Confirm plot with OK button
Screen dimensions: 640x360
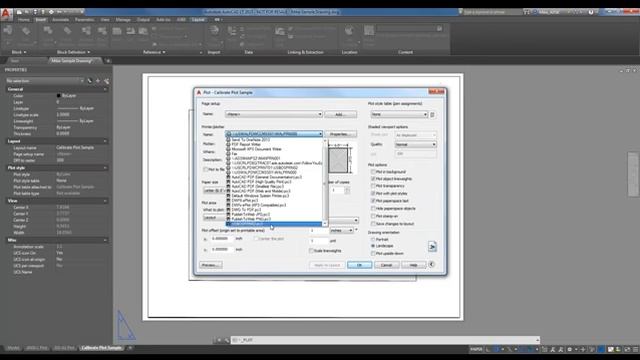pos(360,265)
